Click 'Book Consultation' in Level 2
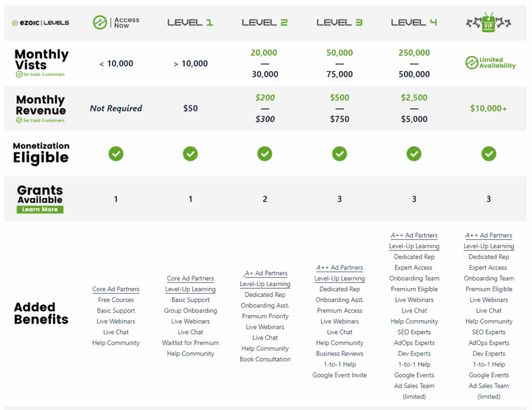The image size is (532, 410). [265, 359]
